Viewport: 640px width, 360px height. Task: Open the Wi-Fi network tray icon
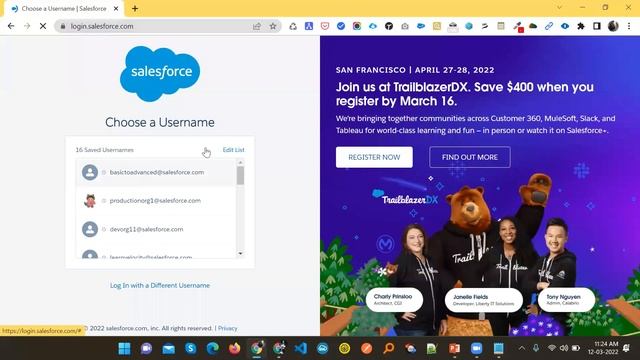click(x=552, y=348)
